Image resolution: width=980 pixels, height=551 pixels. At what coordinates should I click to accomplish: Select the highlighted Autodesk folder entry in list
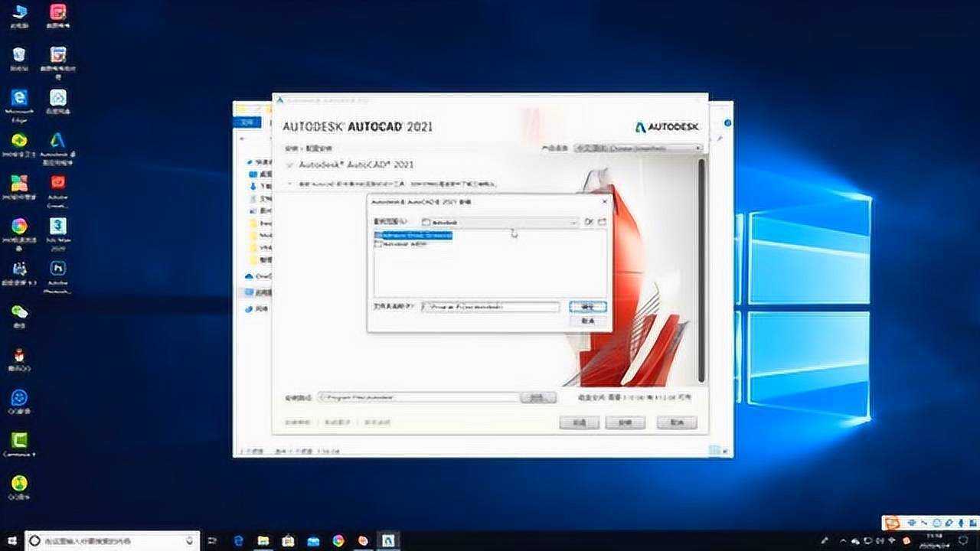tap(413, 235)
